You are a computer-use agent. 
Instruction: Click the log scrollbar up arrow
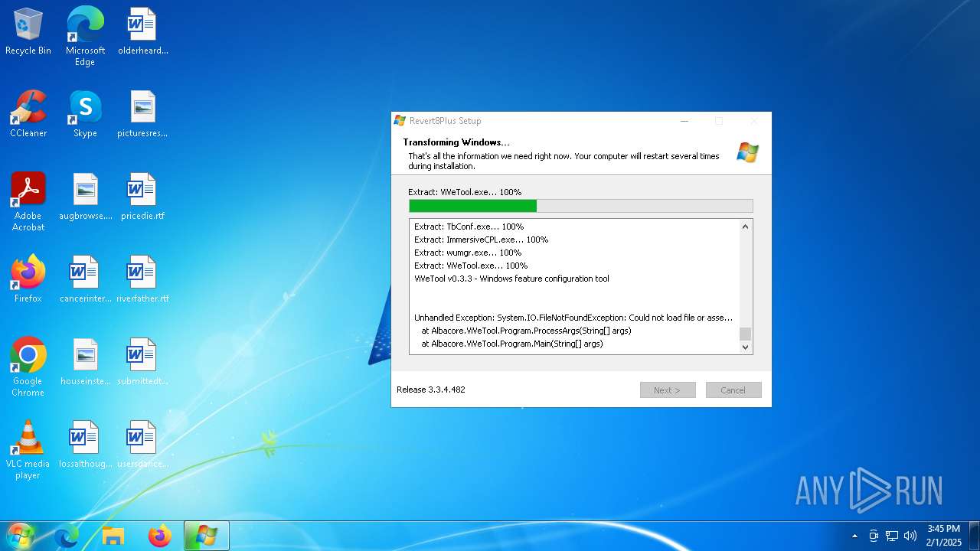pyautogui.click(x=746, y=227)
